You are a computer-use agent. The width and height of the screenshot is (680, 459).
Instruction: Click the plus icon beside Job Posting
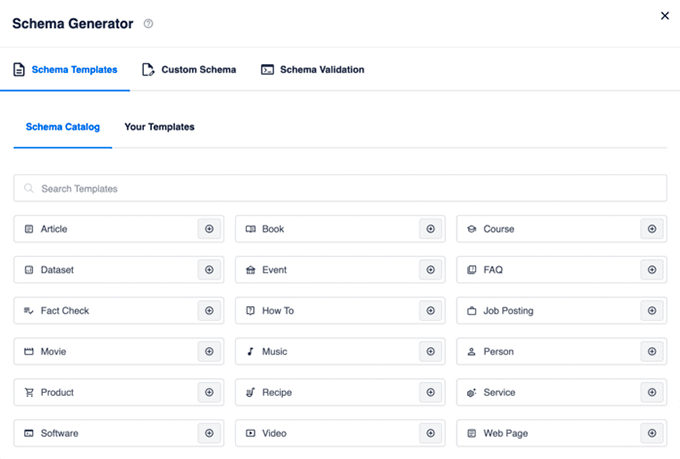[652, 311]
